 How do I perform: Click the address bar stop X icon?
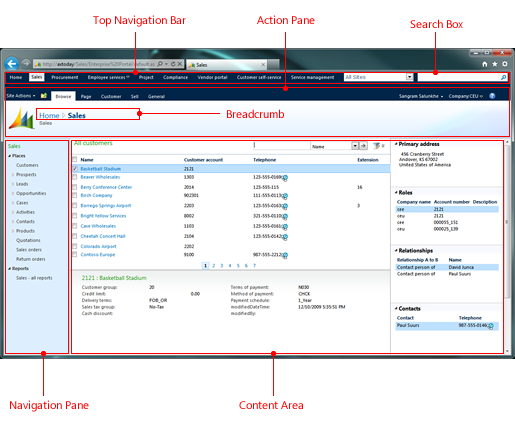tap(180, 64)
